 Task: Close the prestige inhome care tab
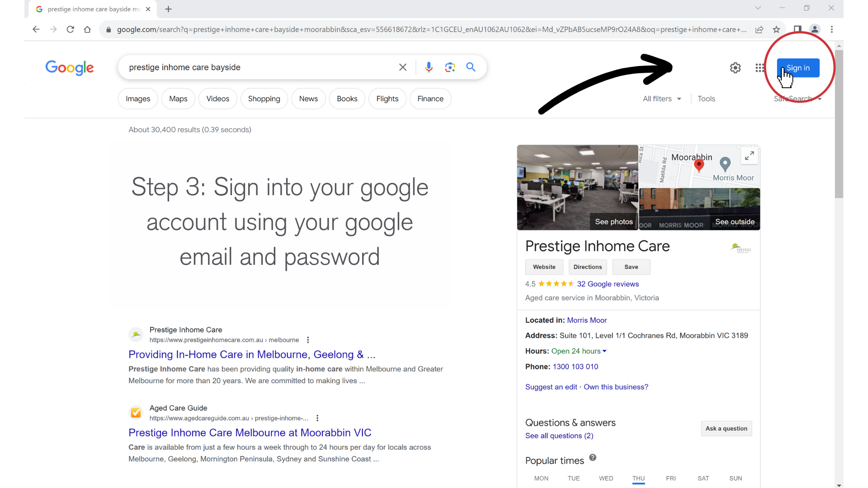point(148,9)
